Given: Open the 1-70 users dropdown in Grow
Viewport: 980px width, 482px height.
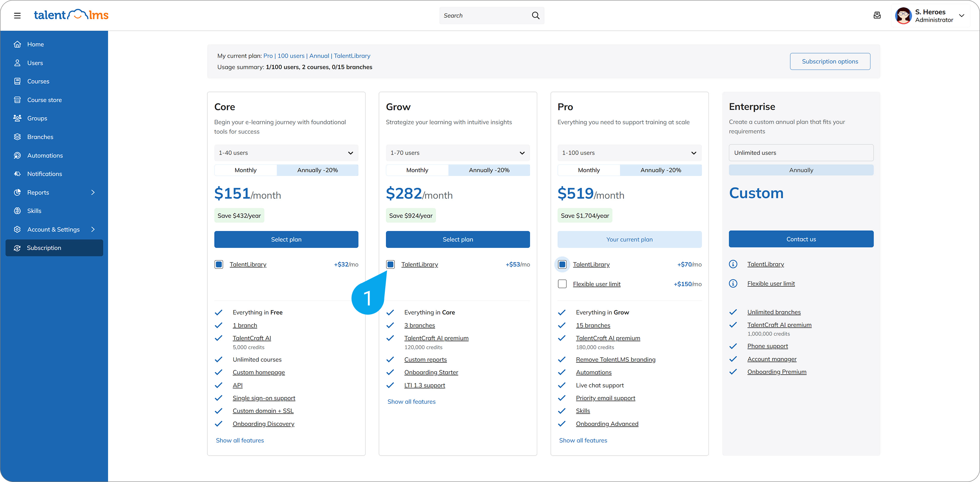Looking at the screenshot, I should click(458, 153).
